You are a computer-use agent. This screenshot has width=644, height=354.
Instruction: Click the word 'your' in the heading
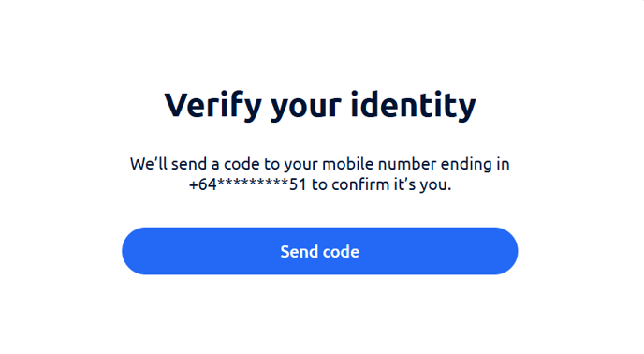tap(305, 108)
